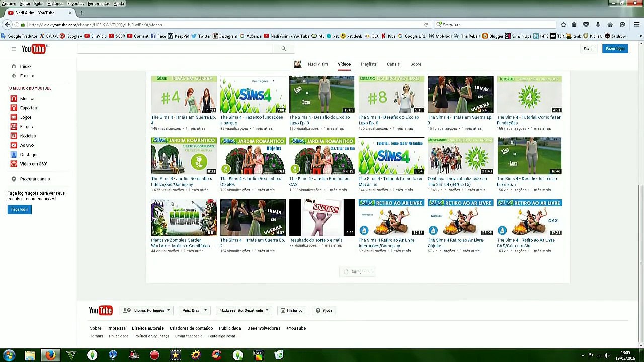This screenshot has width=644, height=362.
Task: Click the magnifier search button on YouTube
Action: click(x=283, y=49)
